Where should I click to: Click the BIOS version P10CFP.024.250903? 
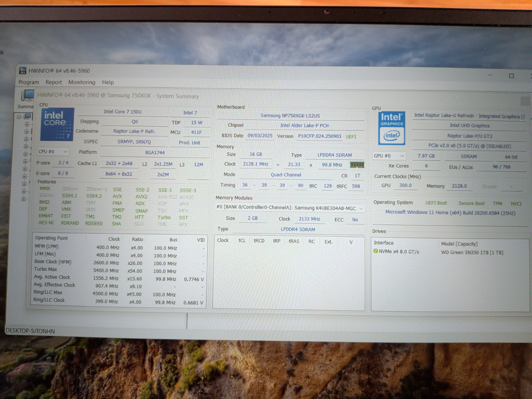(320, 136)
